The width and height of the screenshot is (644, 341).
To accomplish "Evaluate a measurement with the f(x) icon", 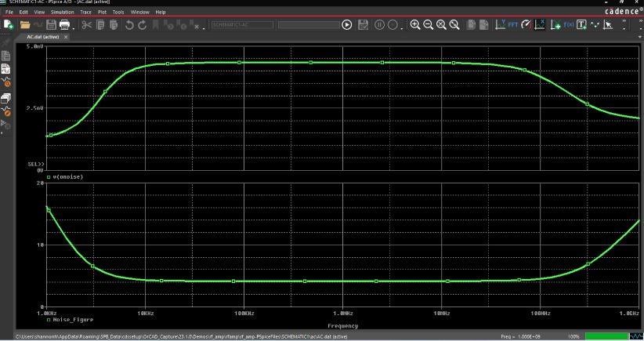I will point(569,25).
